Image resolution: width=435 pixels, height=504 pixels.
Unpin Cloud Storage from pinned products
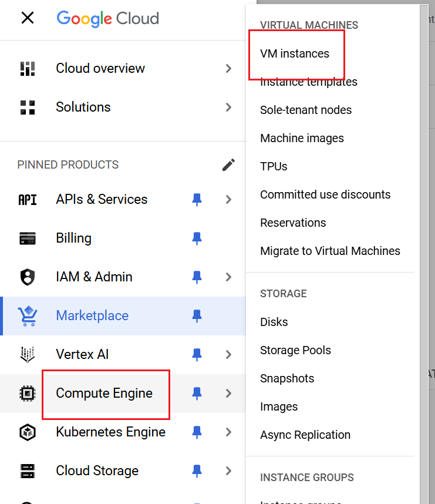pos(197,471)
